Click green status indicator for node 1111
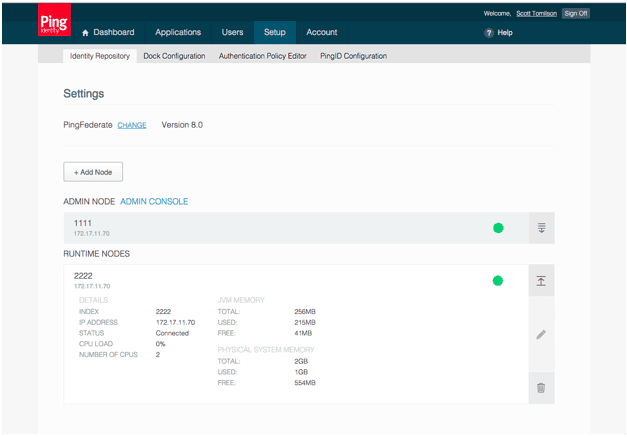The image size is (627, 437). coord(498,228)
